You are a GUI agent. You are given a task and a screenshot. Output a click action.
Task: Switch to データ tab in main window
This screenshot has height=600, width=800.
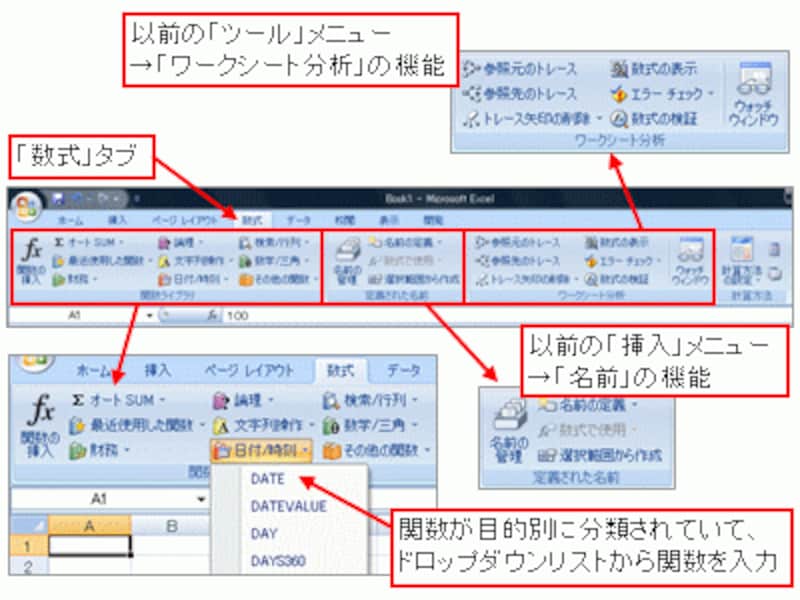point(298,220)
